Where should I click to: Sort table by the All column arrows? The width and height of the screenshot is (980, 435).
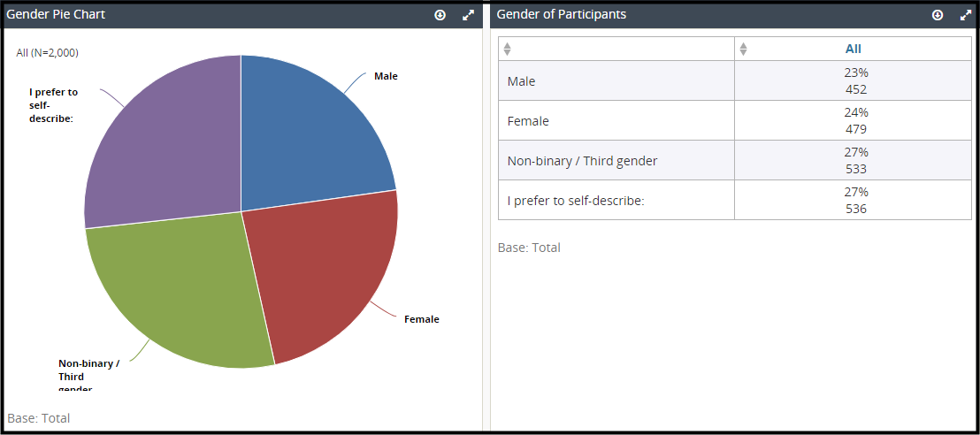tap(743, 49)
